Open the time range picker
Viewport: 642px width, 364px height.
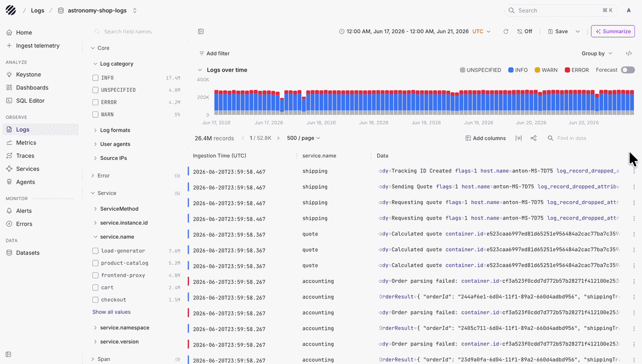point(415,32)
